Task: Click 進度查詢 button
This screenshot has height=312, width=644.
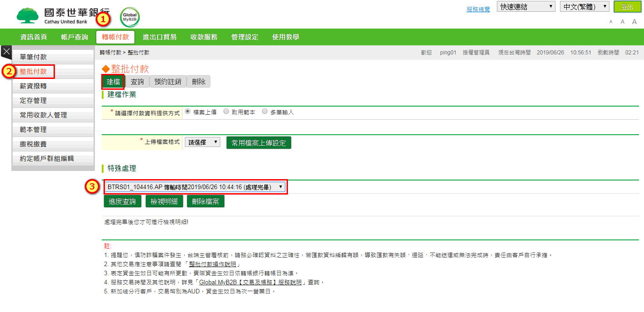Action: [x=123, y=201]
